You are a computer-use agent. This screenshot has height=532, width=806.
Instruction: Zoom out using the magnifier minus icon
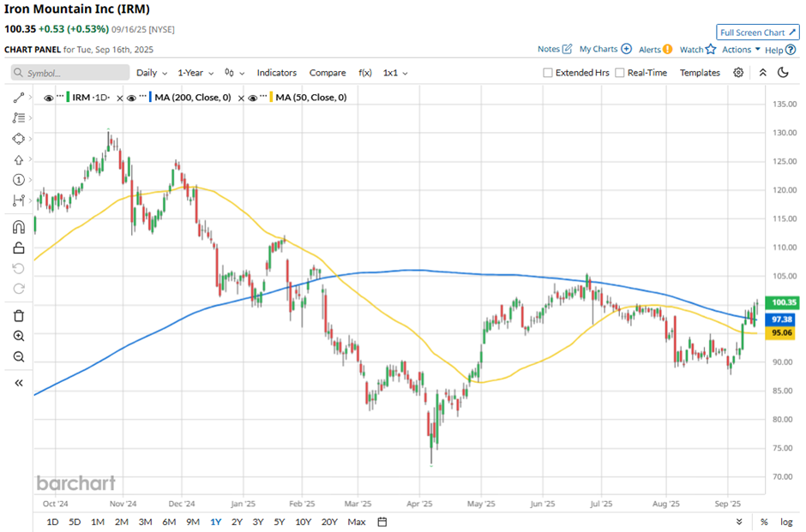pos(19,356)
